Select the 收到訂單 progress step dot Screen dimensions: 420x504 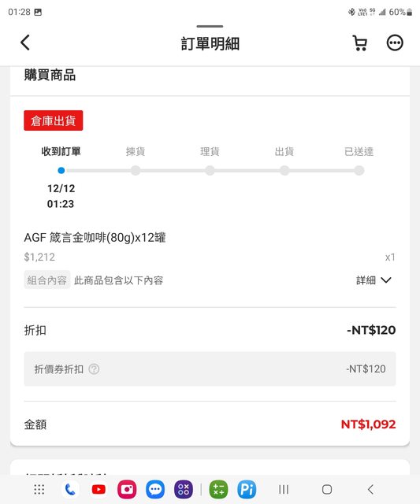(x=61, y=170)
